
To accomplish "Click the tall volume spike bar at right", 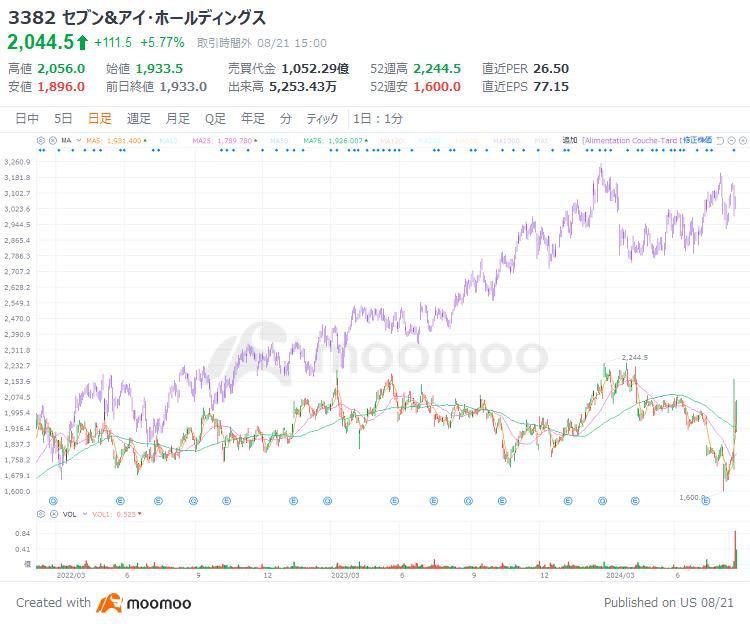I will pos(735,549).
